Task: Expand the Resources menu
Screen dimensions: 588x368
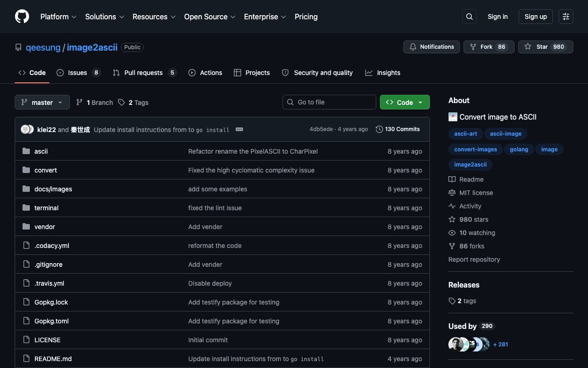Action: [154, 17]
